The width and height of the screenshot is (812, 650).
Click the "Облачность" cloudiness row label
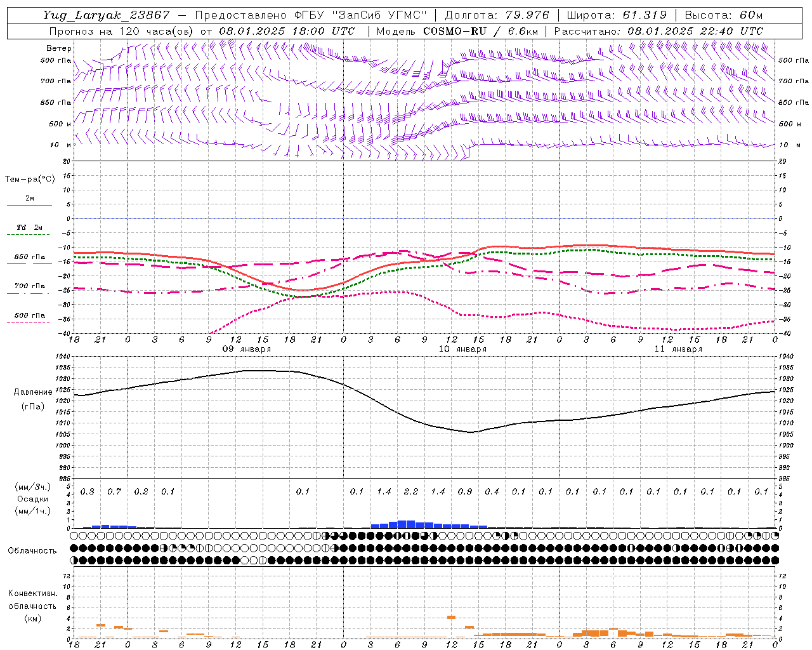[x=32, y=551]
